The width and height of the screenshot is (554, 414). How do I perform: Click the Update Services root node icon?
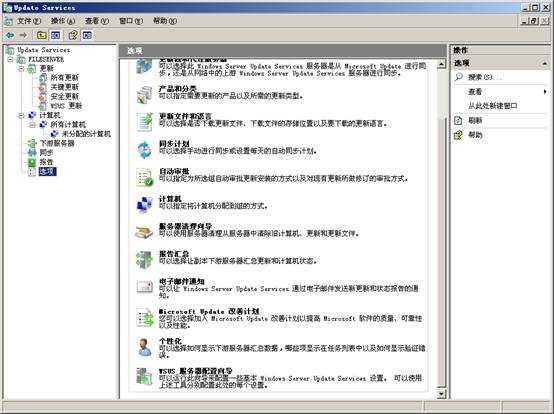[x=10, y=50]
